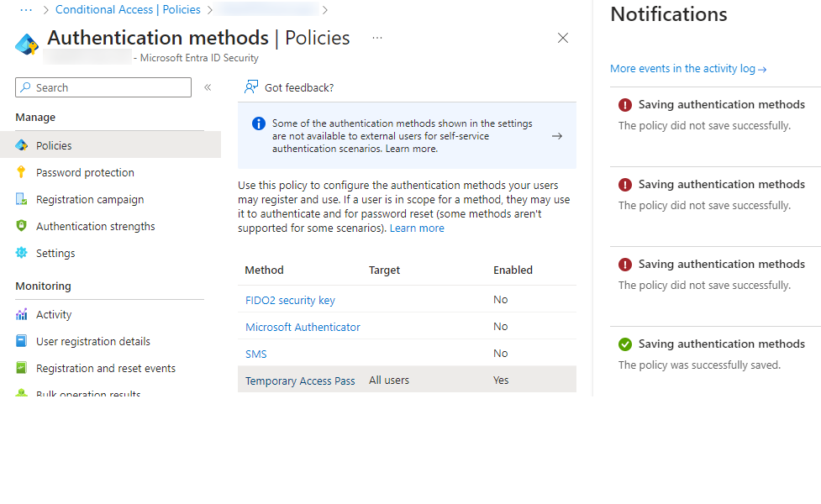Viewport: 821px width, 504px height.
Task: Click the search magnifier icon
Action: (x=26, y=87)
